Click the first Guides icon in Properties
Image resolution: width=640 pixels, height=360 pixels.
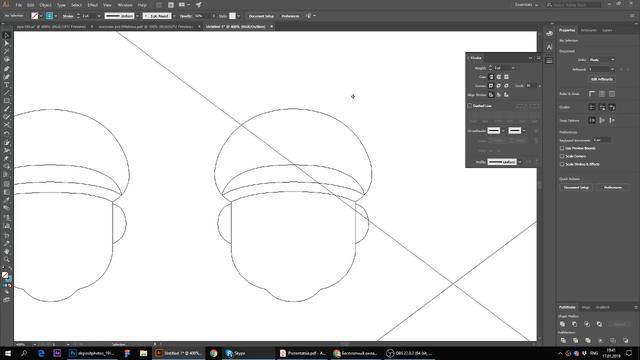pos(592,107)
